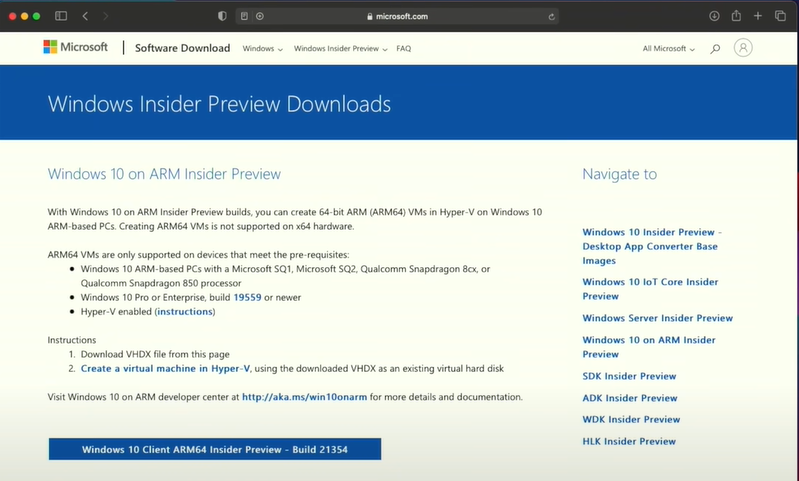The height and width of the screenshot is (481, 799).
Task: Click the Microsoft logo
Action: click(x=75, y=47)
